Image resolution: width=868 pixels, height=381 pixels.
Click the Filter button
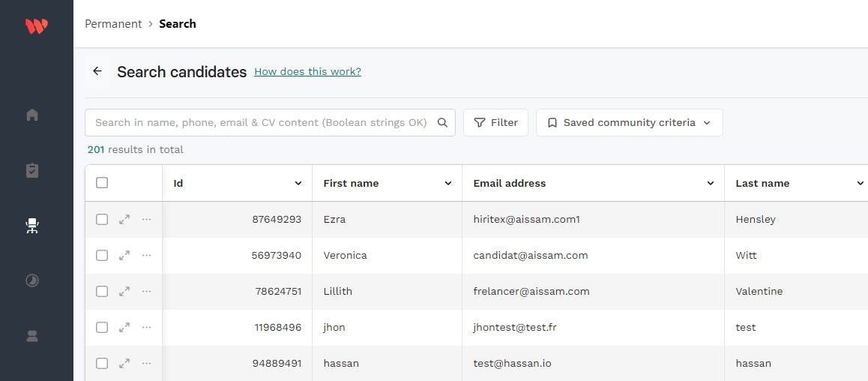495,123
